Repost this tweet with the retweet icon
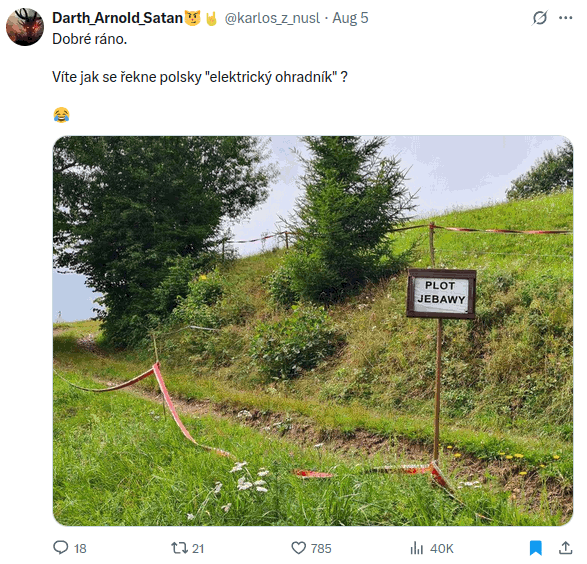 click(179, 548)
